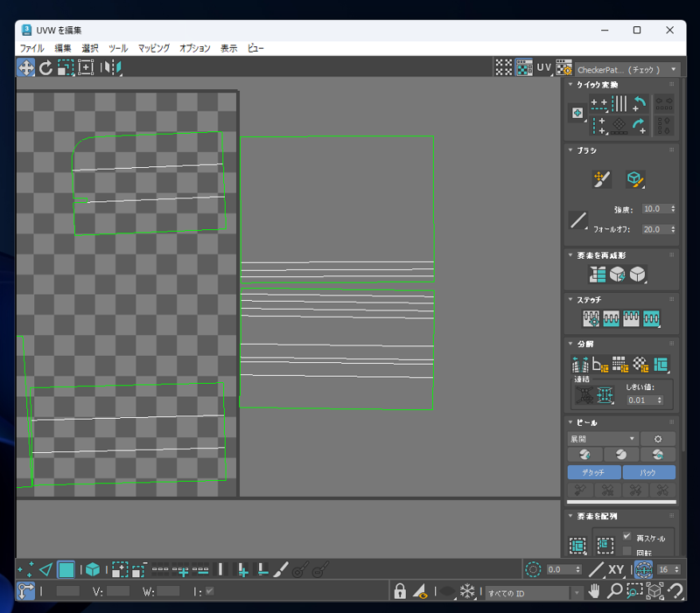Select the Scale tool
This screenshot has height=613, width=700.
click(66, 68)
